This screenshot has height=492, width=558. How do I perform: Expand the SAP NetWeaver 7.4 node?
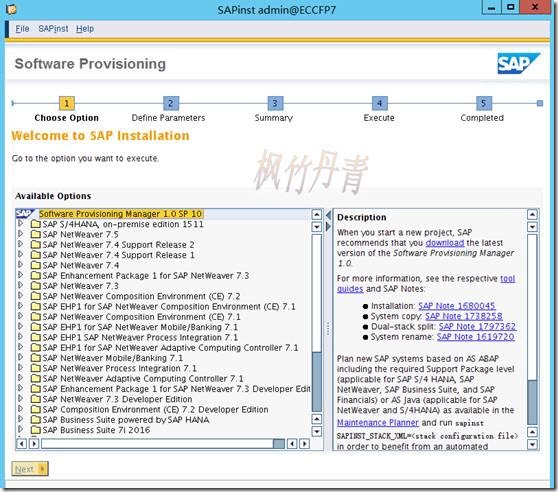point(20,265)
